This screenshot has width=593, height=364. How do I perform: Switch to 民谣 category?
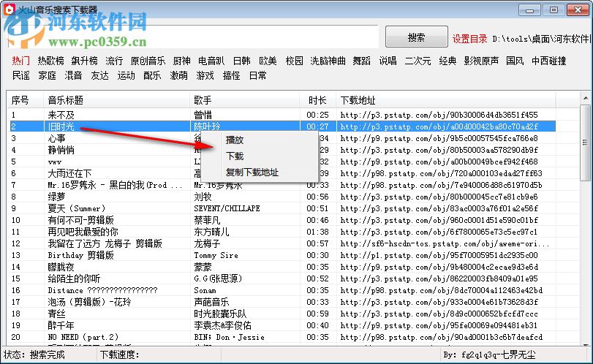tap(20, 75)
